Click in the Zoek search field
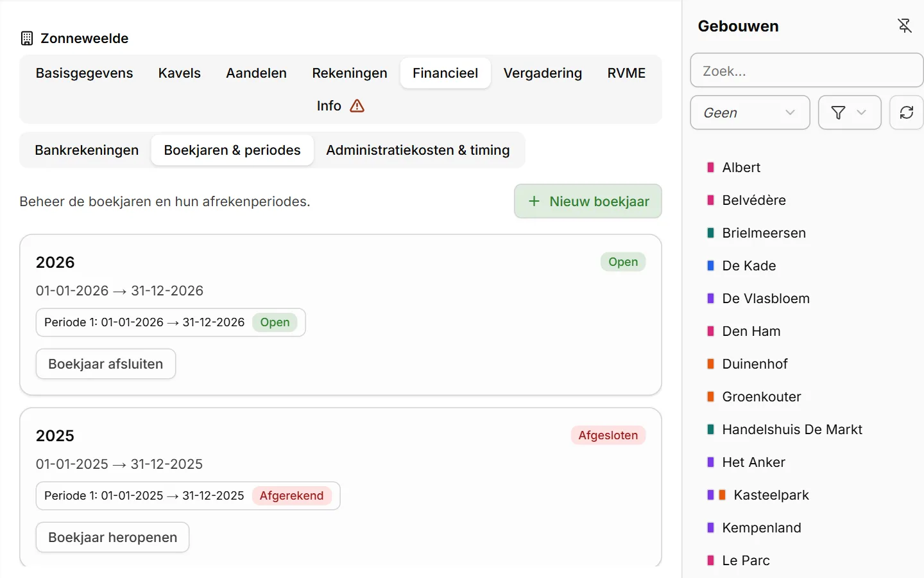Viewport: 924px width, 578px height. click(x=807, y=71)
